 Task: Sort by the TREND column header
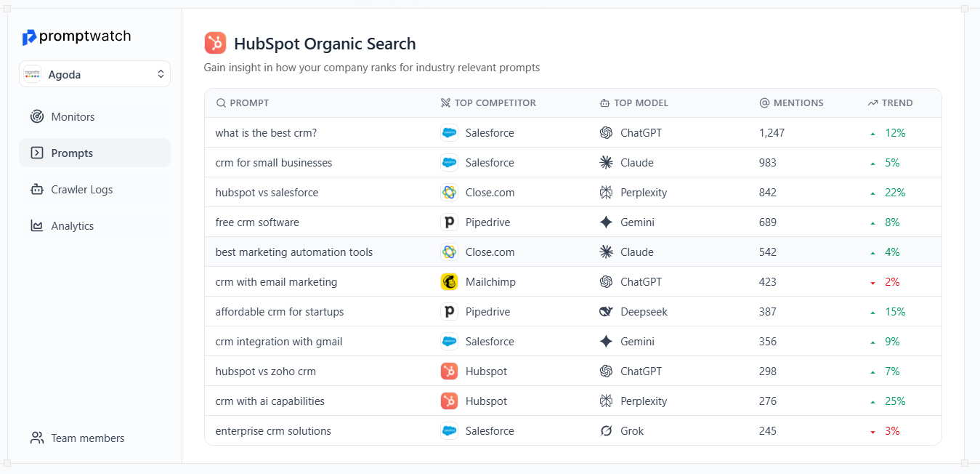[896, 103]
